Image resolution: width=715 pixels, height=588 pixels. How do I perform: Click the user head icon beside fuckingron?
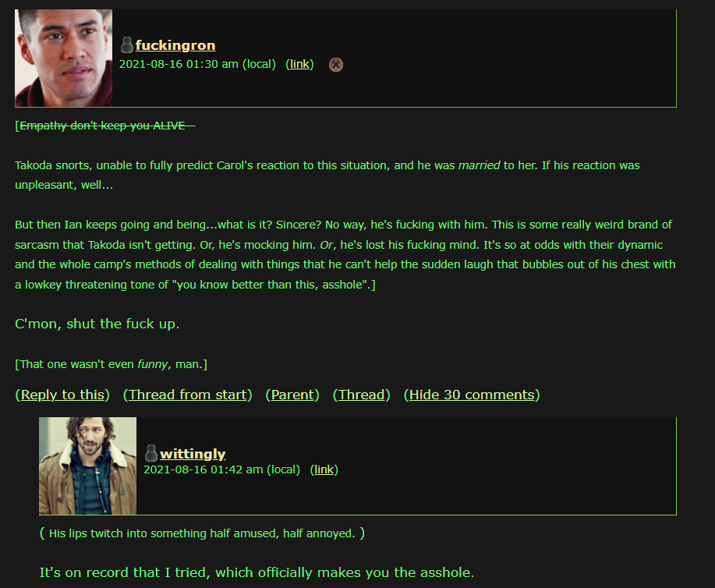tap(127, 44)
